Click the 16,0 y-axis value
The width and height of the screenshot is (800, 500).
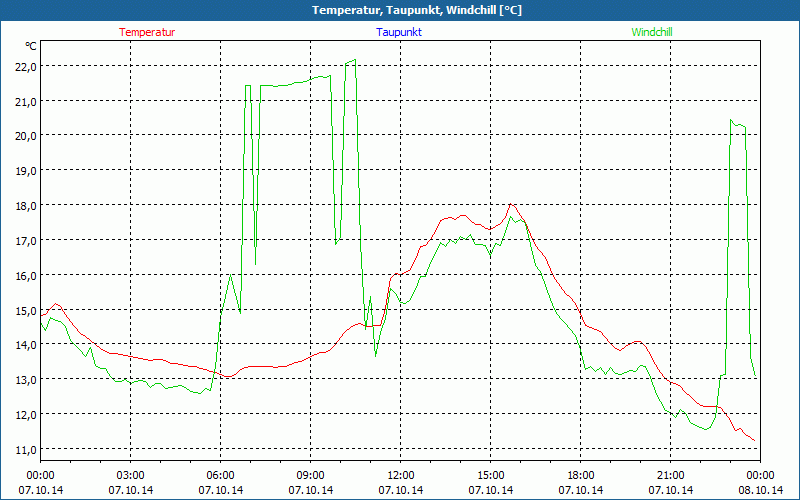[26, 276]
